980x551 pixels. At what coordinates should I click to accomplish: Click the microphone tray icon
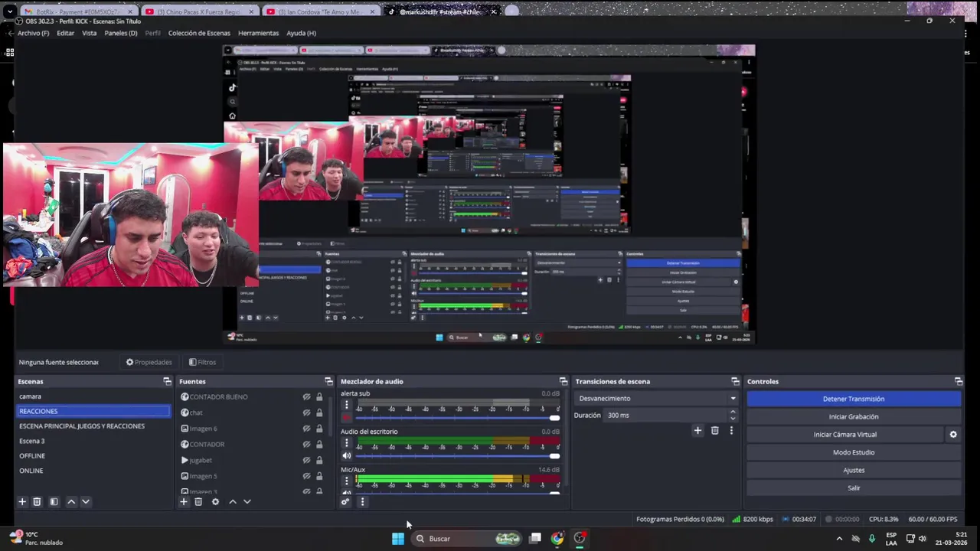(872, 539)
